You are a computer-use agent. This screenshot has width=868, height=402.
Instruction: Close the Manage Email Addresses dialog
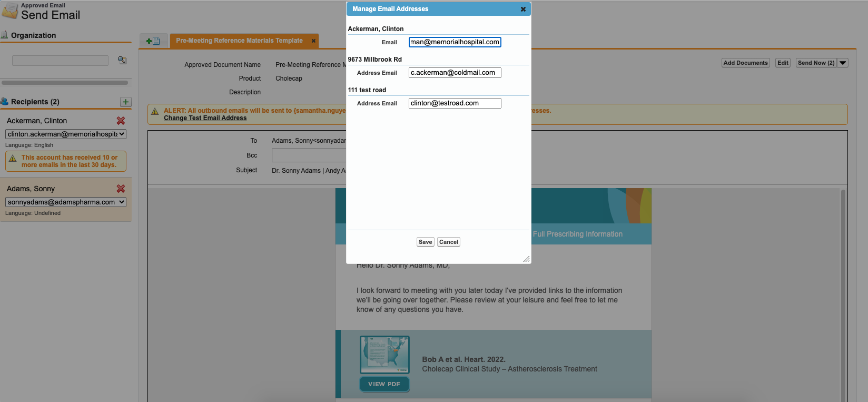click(x=523, y=9)
